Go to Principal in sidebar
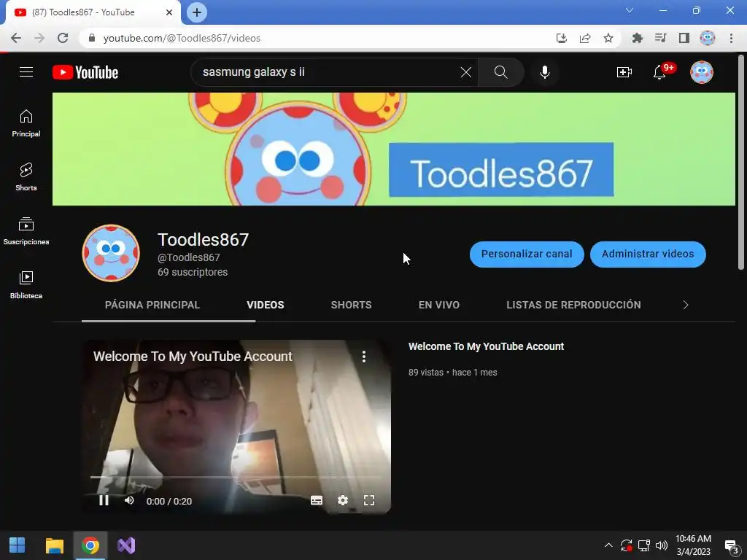The image size is (747, 560). coord(26,123)
